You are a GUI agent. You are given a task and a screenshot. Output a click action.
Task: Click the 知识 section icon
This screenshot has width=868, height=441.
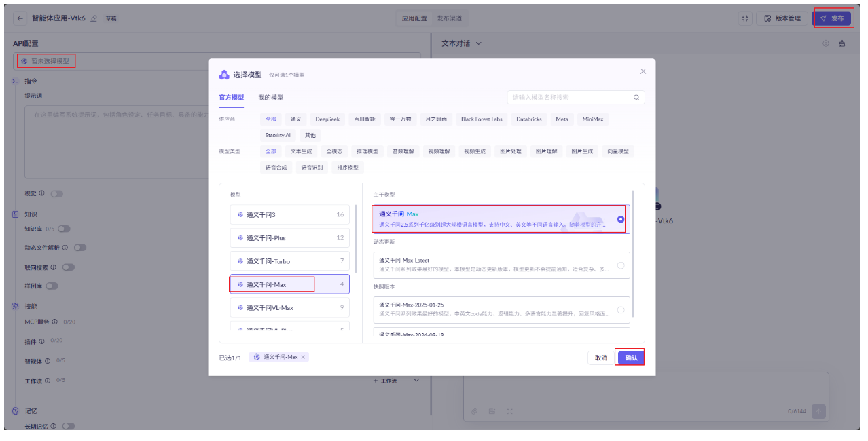tap(16, 214)
